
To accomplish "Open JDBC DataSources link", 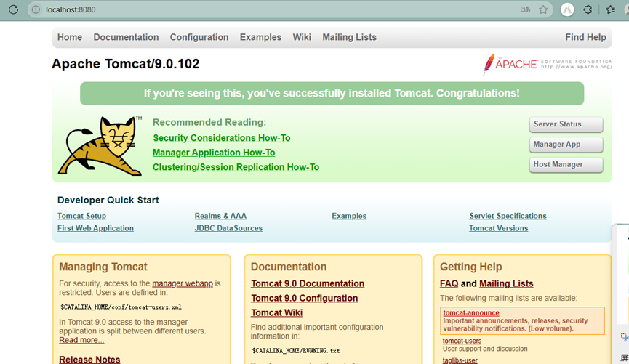I will 228,228.
